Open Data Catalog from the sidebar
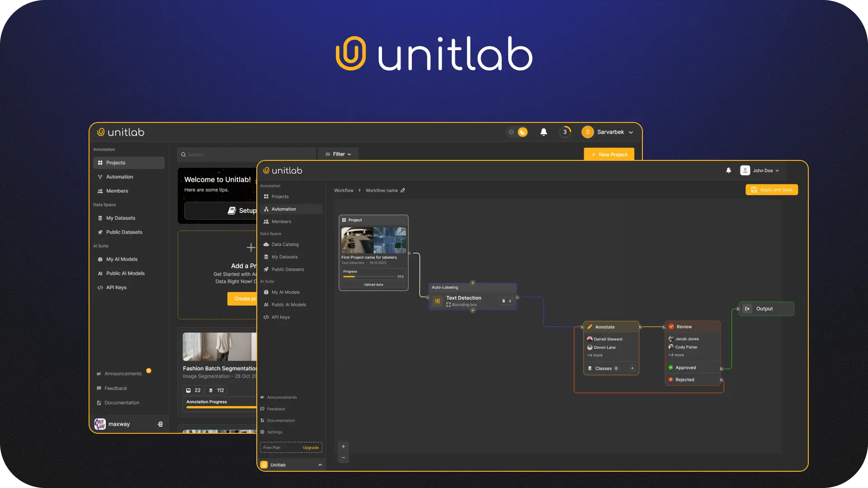This screenshot has height=488, width=868. pyautogui.click(x=284, y=244)
